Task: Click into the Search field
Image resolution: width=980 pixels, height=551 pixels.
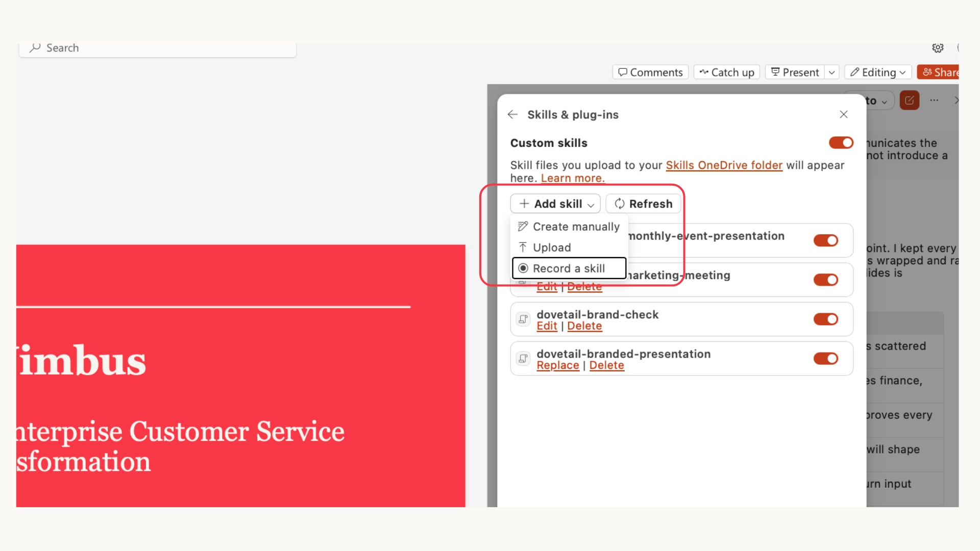Action: pyautogui.click(x=158, y=48)
